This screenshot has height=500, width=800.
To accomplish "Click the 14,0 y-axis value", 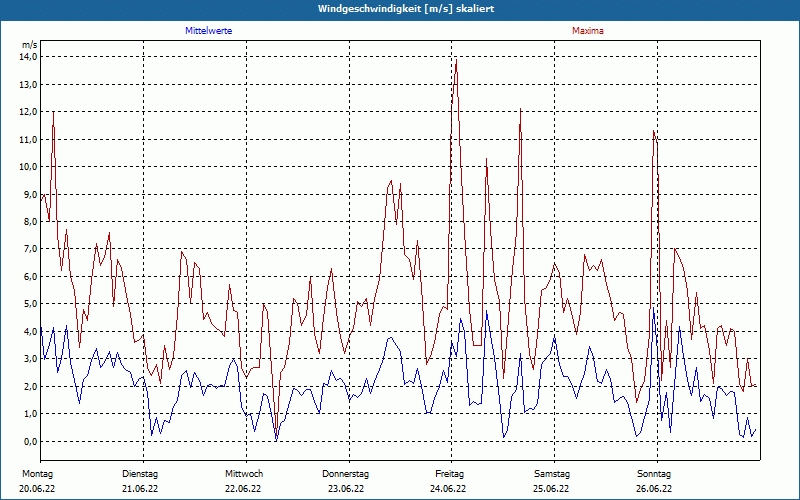I will (29, 57).
